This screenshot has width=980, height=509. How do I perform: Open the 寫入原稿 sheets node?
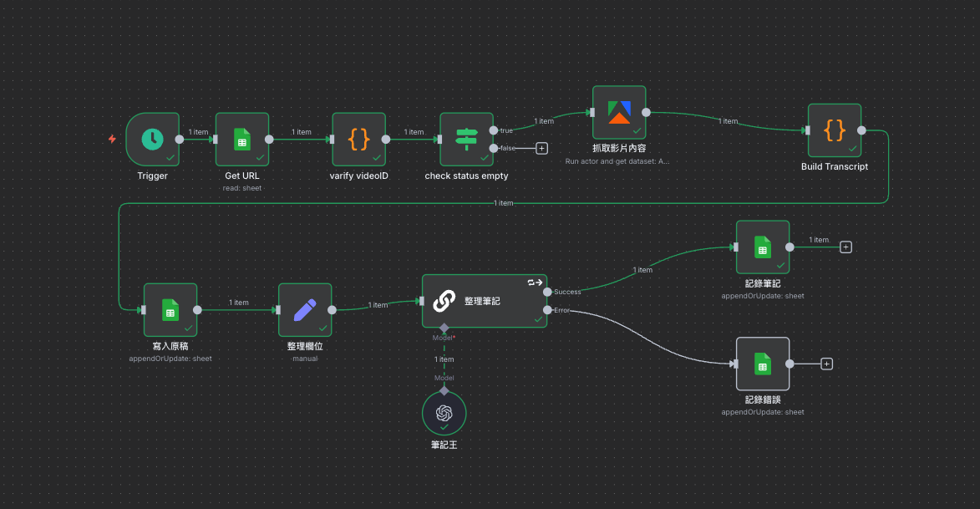[x=170, y=310]
